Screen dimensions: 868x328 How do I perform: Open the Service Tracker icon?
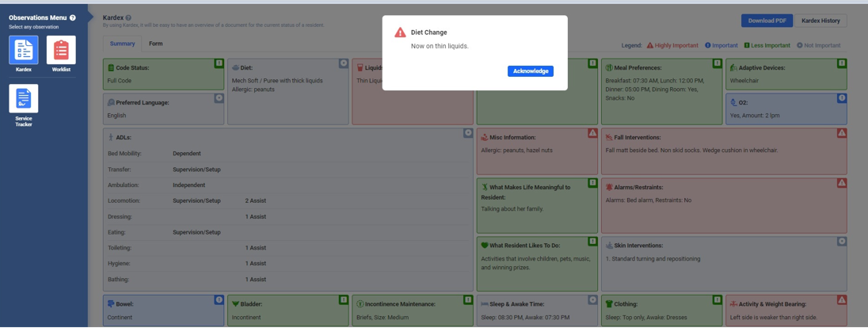pos(23,98)
